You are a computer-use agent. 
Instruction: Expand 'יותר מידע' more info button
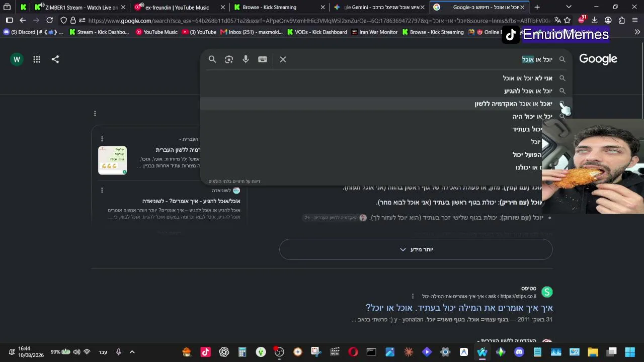[416, 249]
